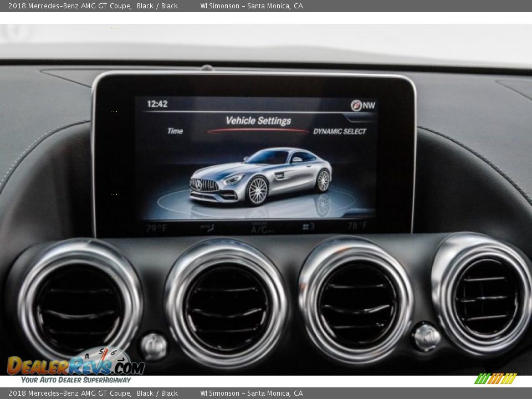Image resolution: width=532 pixels, height=399 pixels.
Task: Select the Time menu item
Action: tap(175, 131)
